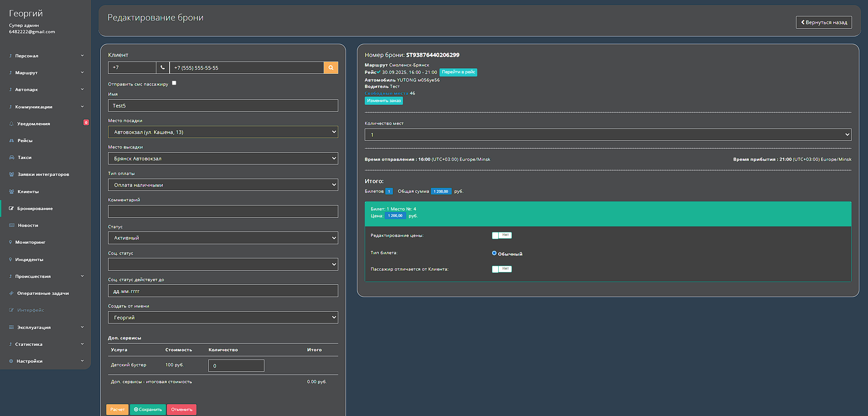The width and height of the screenshot is (868, 416).
Task: Toggle the price editing switch
Action: 501,236
